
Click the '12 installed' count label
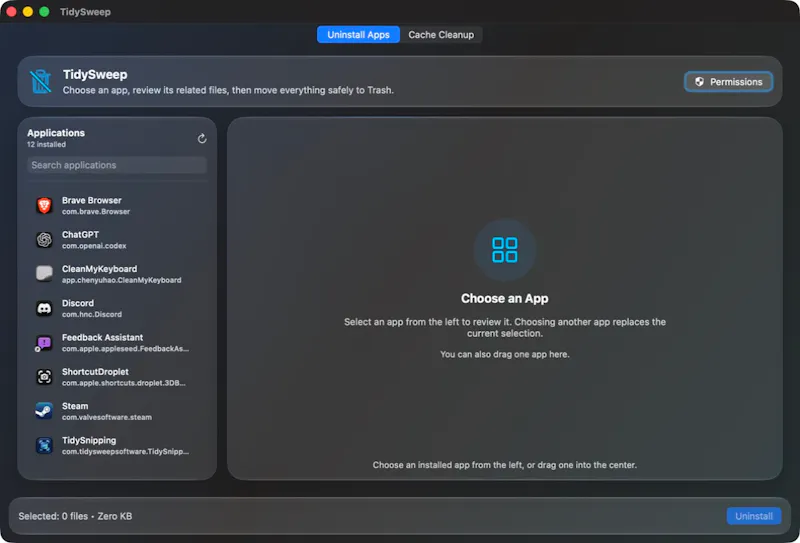pos(46,144)
